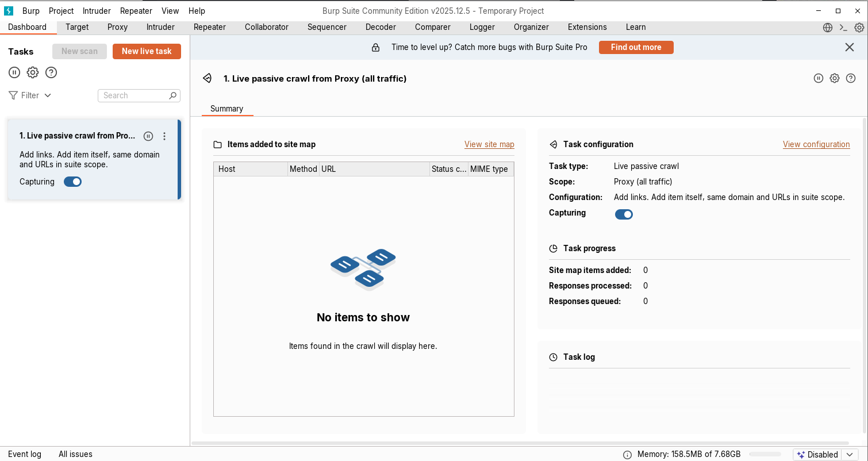The width and height of the screenshot is (868, 461).
Task: Click globe icon in top-right toolbar
Action: coord(828,28)
